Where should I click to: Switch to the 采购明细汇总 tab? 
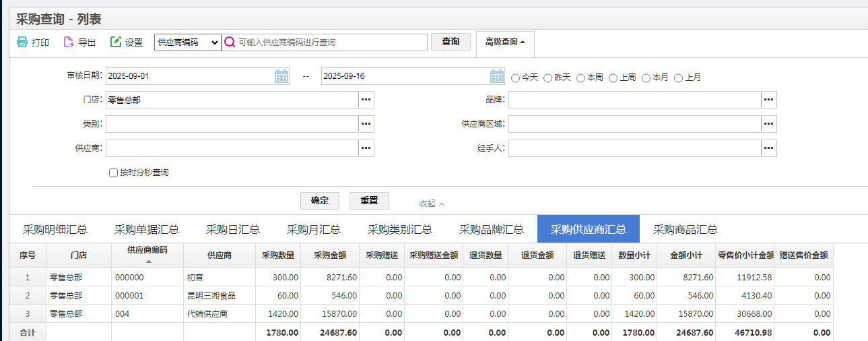coord(55,229)
